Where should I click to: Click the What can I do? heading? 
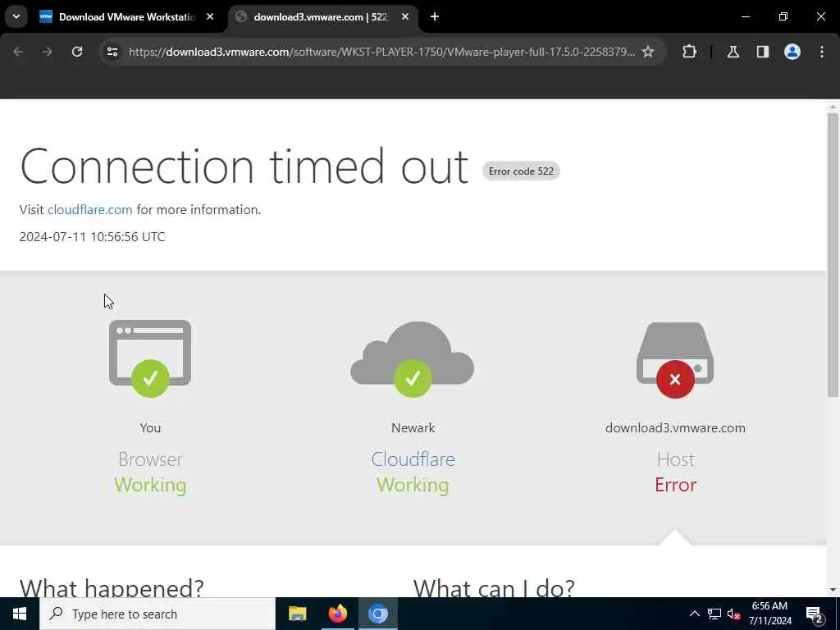click(x=493, y=587)
